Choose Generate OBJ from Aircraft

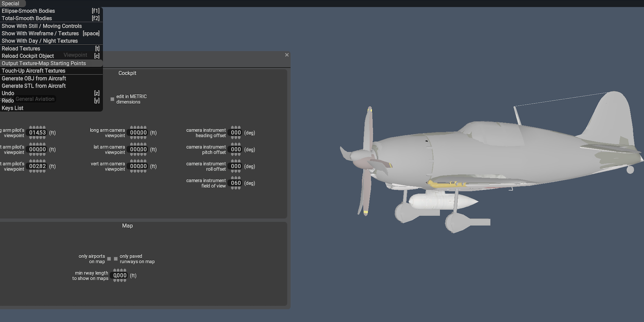click(34, 78)
